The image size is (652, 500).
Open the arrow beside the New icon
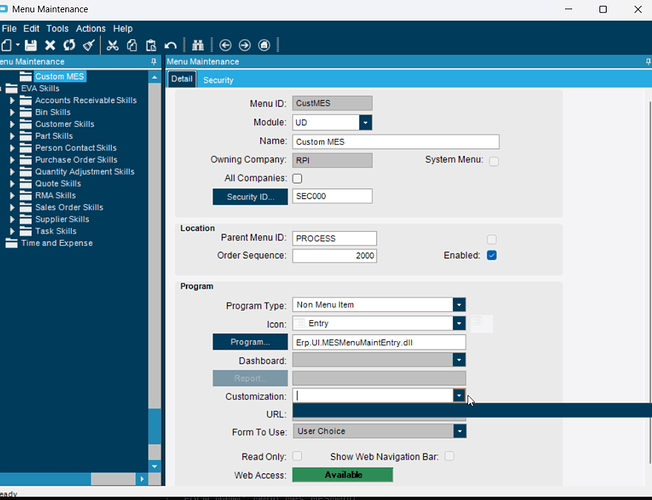17,45
